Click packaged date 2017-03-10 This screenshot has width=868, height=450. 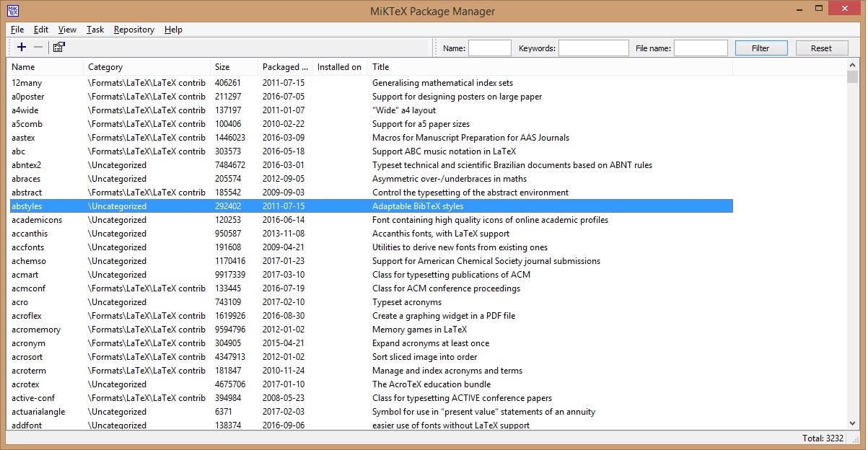tap(284, 275)
